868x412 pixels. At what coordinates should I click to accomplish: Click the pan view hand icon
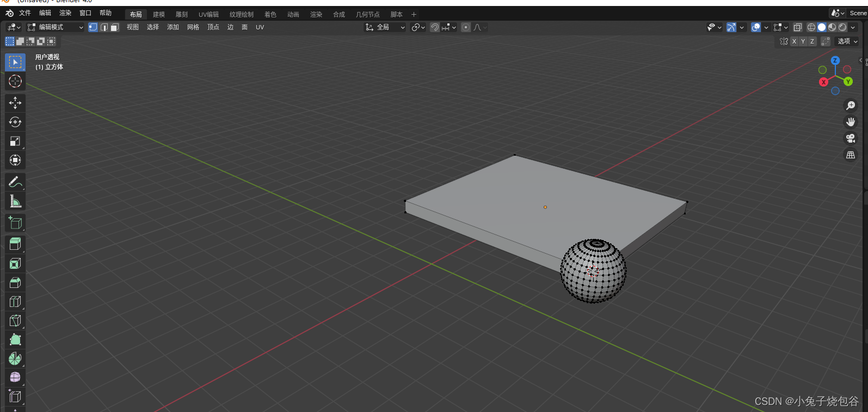click(851, 122)
